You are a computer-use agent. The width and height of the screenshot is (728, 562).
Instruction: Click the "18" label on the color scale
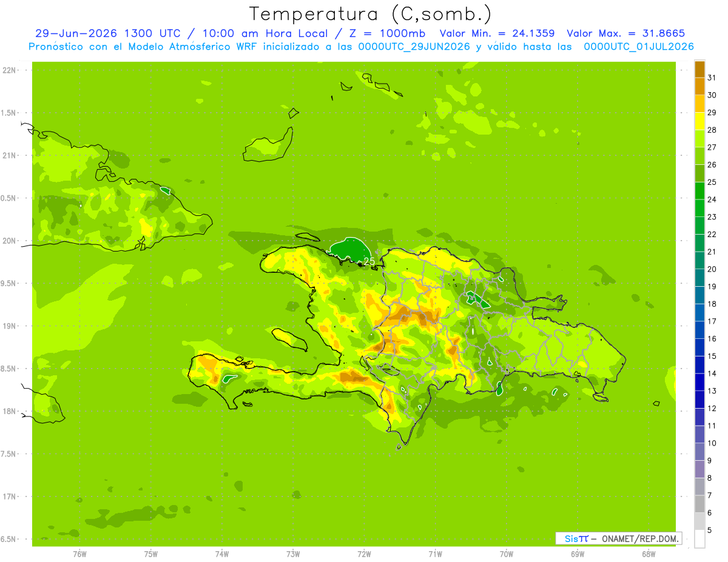pyautogui.click(x=713, y=304)
